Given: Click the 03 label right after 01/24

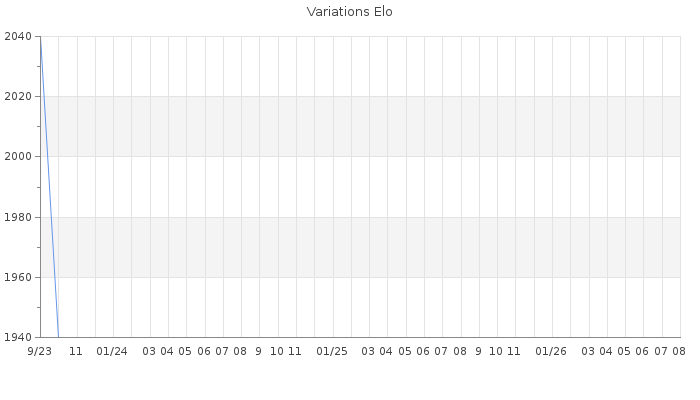Looking at the screenshot, I should [149, 351].
